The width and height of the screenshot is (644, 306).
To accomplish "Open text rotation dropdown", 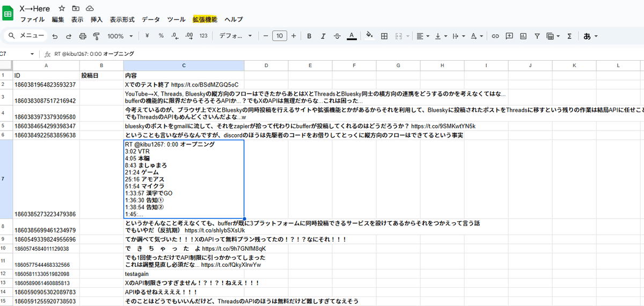I will pyautogui.click(x=477, y=36).
